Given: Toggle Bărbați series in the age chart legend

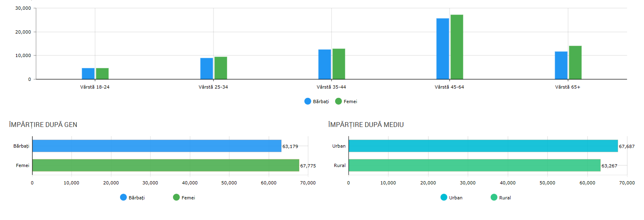Looking at the screenshot, I should 317,102.
